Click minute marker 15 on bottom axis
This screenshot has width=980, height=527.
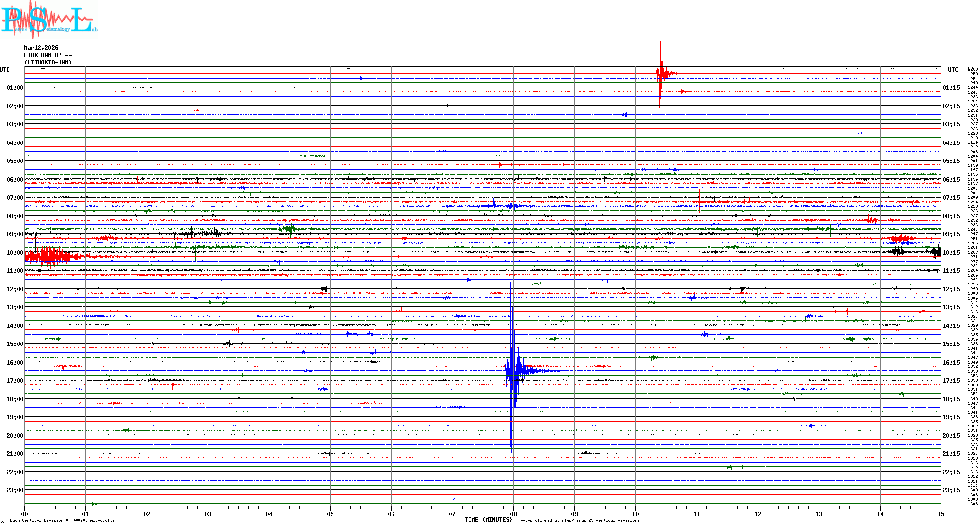pos(941,514)
